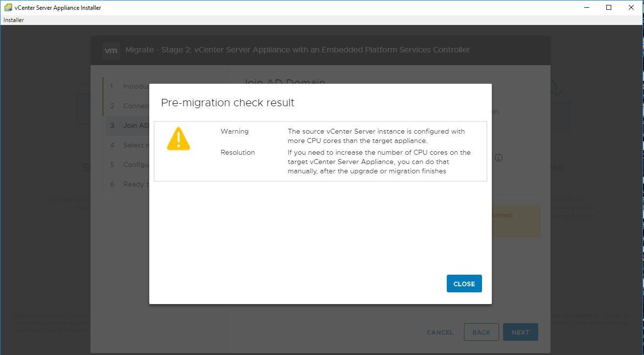Select step 6 Ready in the sidebar
644x355 pixels.
click(130, 184)
